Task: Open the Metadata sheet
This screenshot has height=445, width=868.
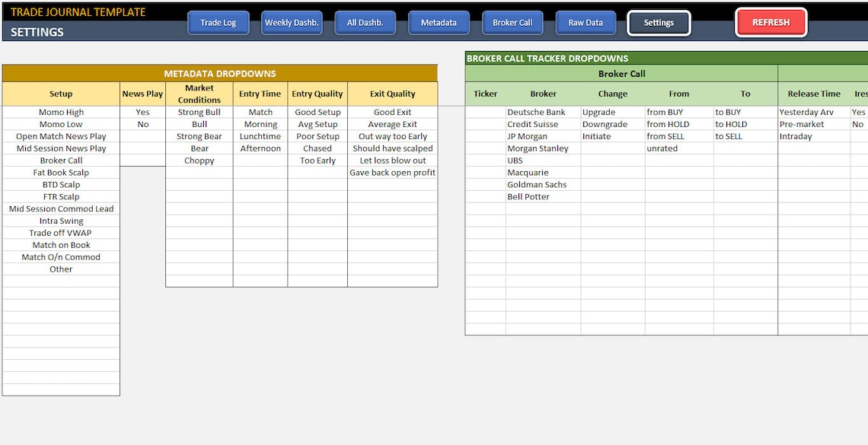Action: click(x=439, y=23)
